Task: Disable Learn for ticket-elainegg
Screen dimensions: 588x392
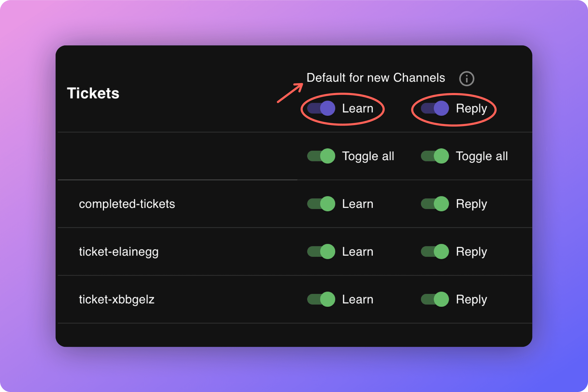Action: (x=320, y=251)
